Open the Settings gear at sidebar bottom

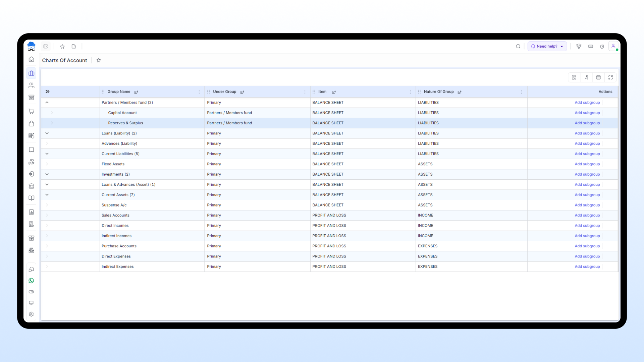31,314
